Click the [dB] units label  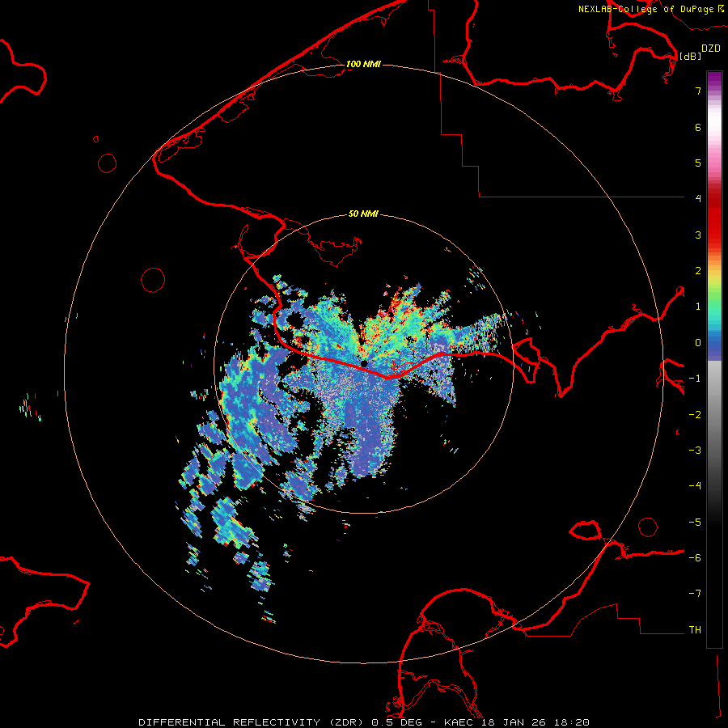click(x=690, y=56)
